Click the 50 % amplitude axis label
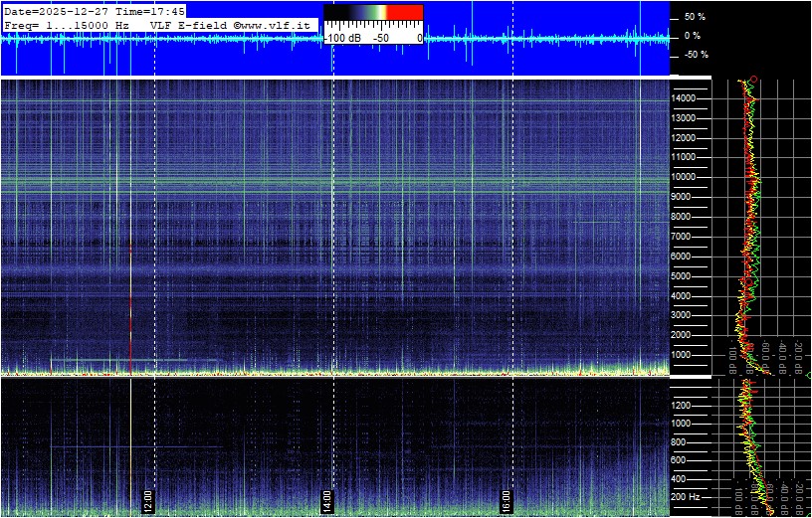 (694, 17)
